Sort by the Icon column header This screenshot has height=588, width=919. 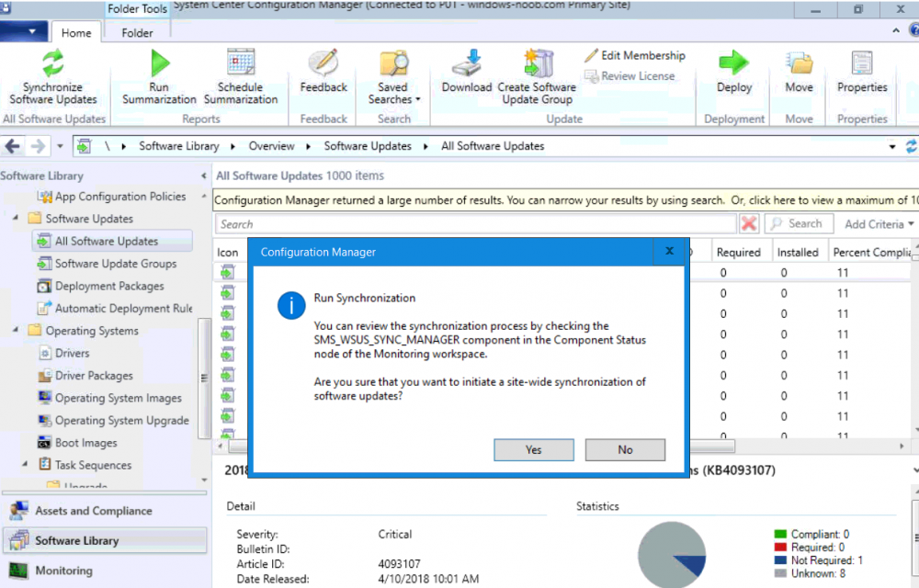tap(228, 253)
